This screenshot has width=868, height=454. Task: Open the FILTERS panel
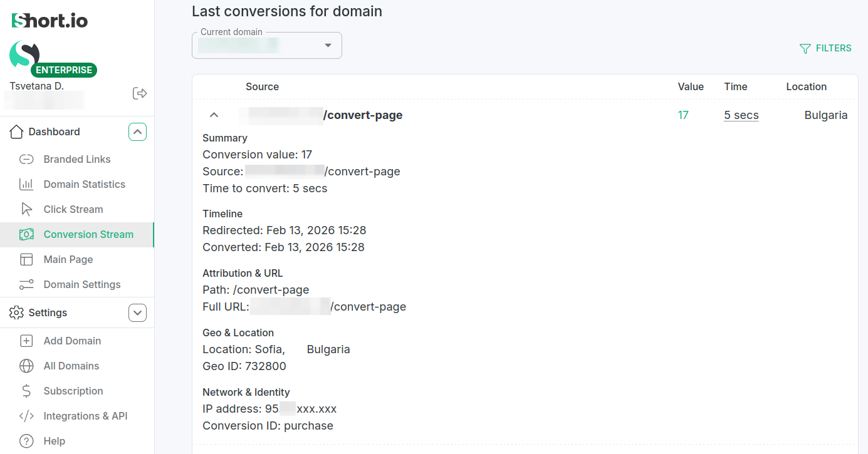point(825,48)
